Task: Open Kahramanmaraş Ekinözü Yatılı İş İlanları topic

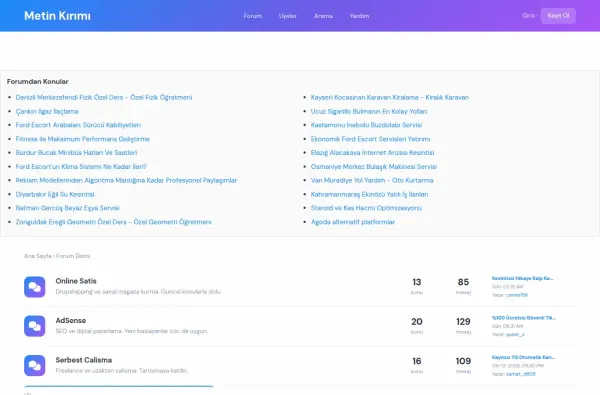Action: tap(369, 194)
